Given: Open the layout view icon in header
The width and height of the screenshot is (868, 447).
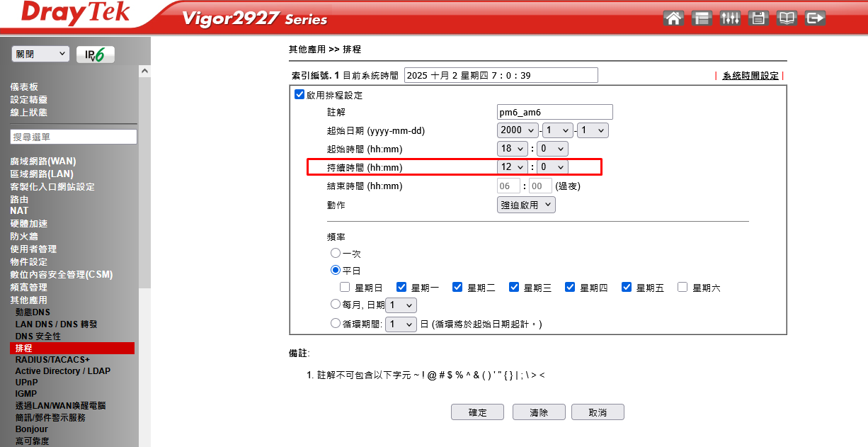Looking at the screenshot, I should 702,18.
